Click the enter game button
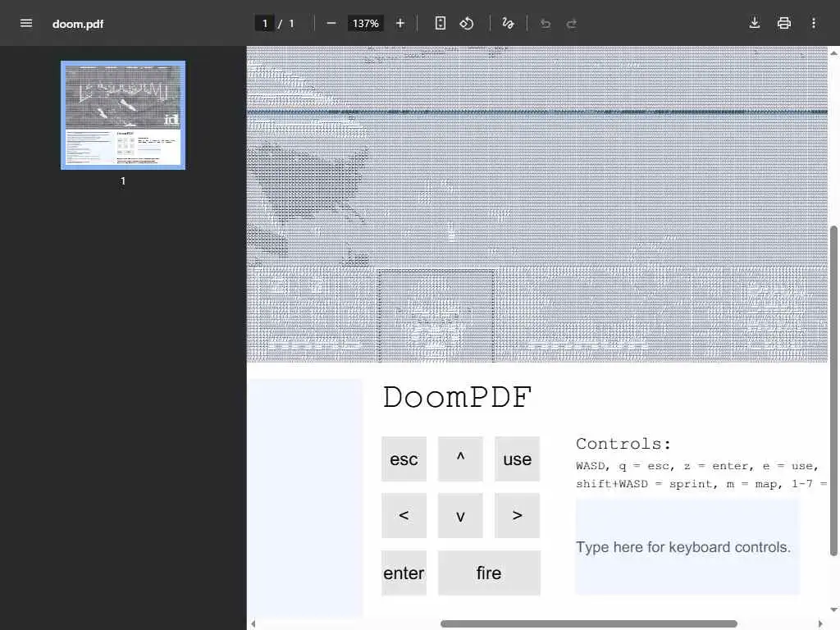 404,573
